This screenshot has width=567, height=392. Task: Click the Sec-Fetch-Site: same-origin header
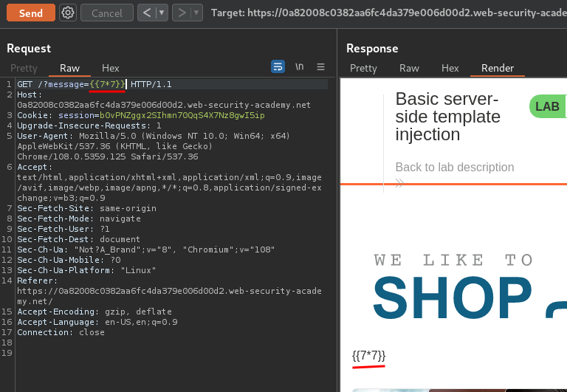(x=87, y=208)
